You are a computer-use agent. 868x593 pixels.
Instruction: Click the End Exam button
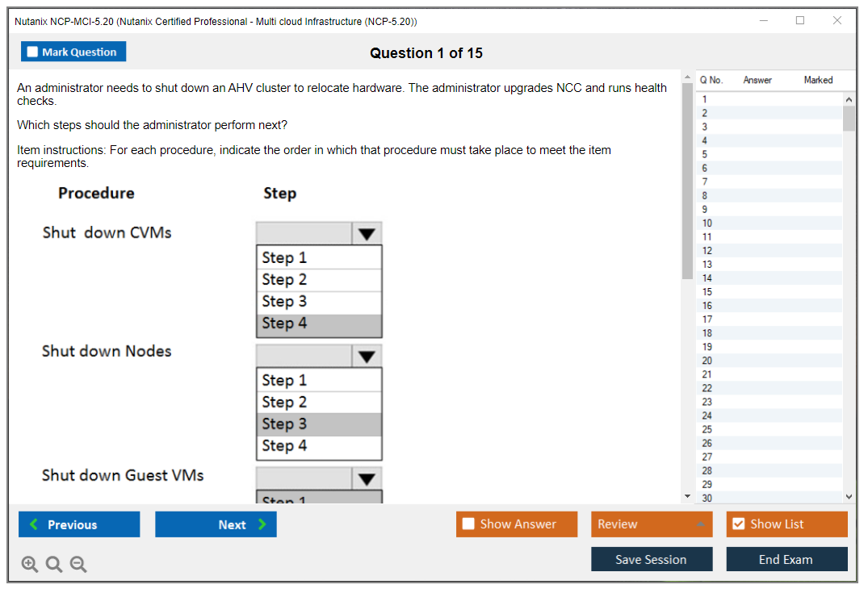pos(786,559)
